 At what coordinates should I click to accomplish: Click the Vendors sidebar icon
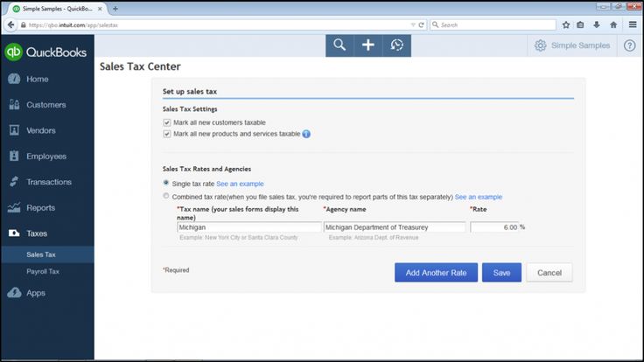14,130
